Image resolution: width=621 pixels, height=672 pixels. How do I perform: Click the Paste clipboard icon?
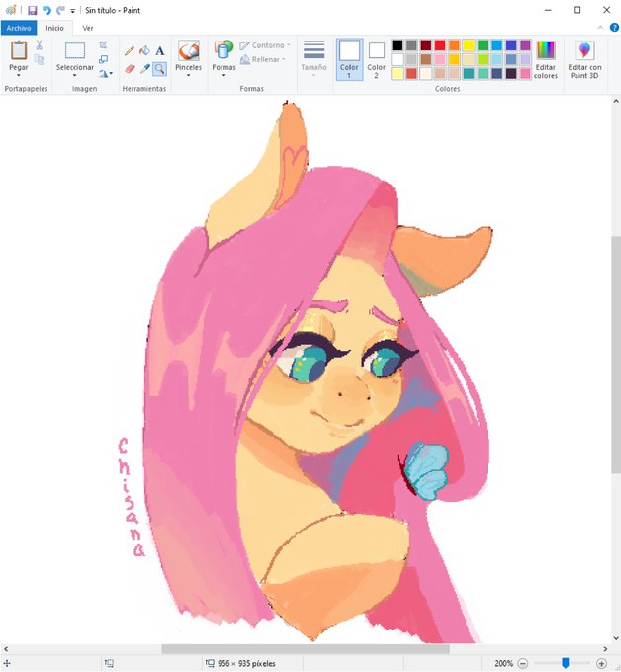click(19, 50)
